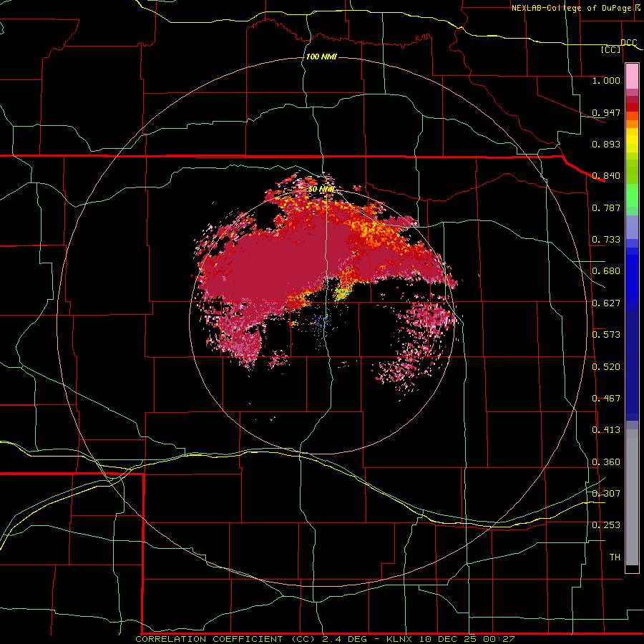Click the blue speckle cluster near the radar site

(x=321, y=321)
